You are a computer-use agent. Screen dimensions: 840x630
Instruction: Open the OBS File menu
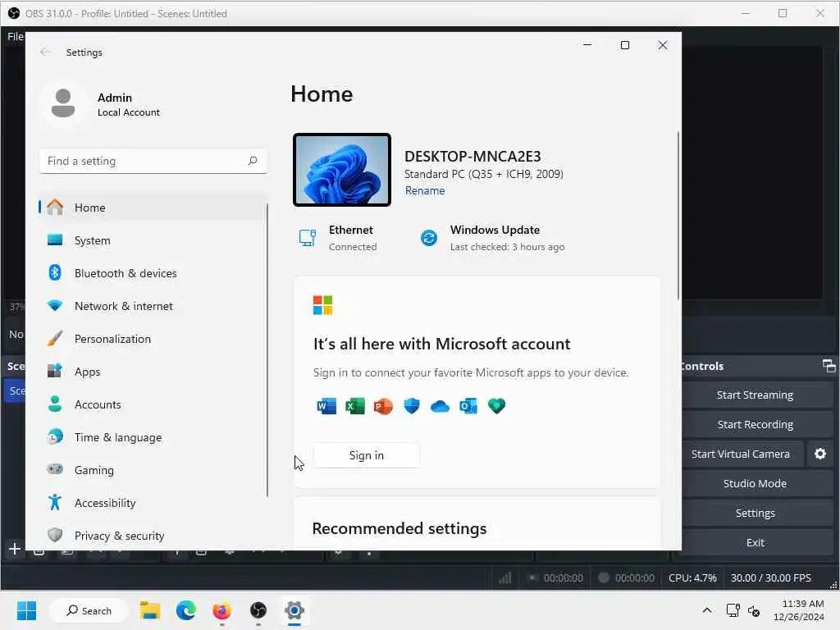coord(15,36)
